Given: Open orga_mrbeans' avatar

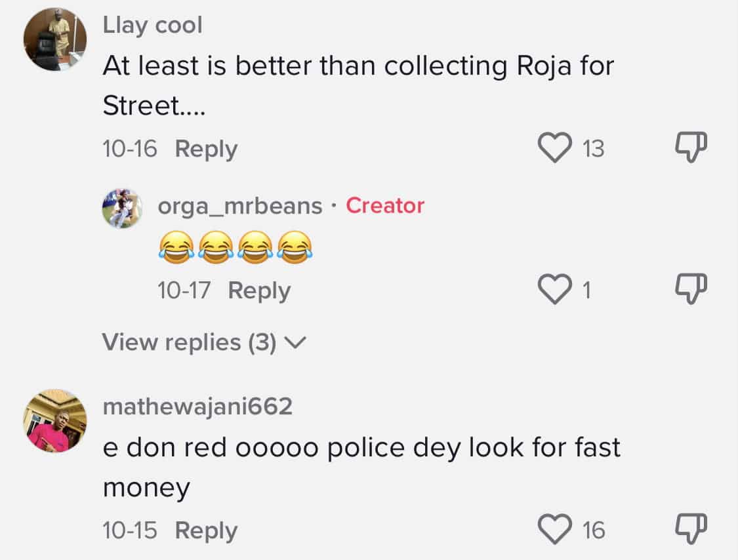Looking at the screenshot, I should [122, 209].
